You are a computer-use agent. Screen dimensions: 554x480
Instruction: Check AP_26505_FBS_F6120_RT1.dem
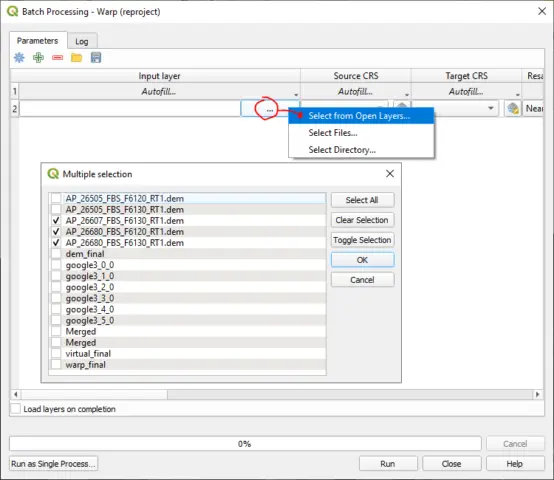[x=56, y=198]
